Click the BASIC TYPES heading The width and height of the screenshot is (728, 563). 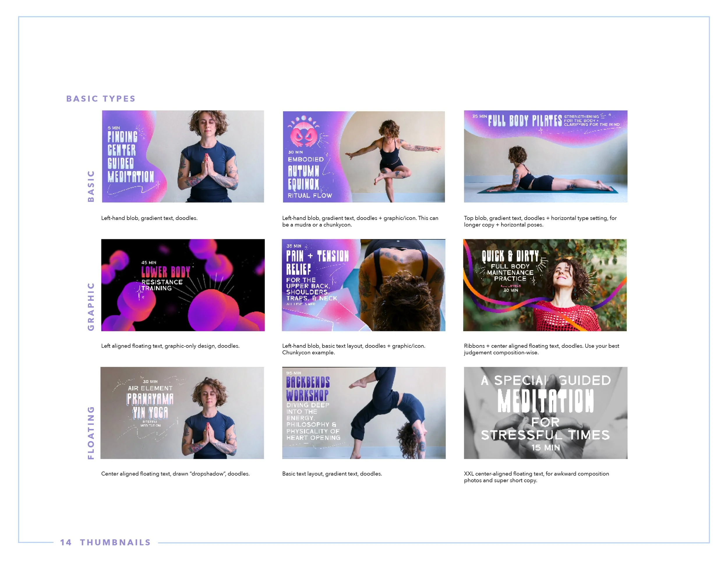click(101, 99)
